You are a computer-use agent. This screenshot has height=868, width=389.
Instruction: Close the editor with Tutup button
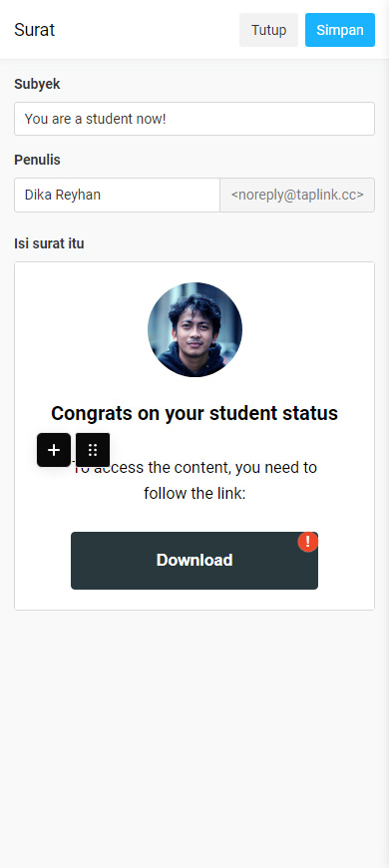(x=269, y=30)
